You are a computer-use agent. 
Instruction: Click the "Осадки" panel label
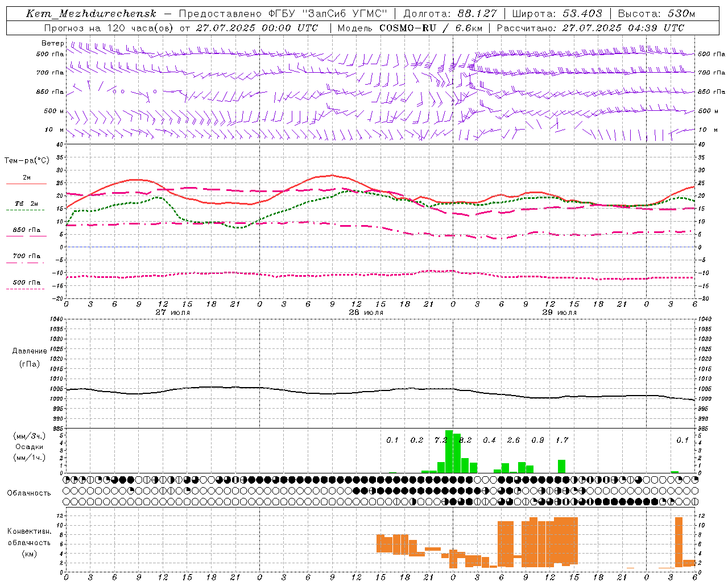(x=30, y=447)
